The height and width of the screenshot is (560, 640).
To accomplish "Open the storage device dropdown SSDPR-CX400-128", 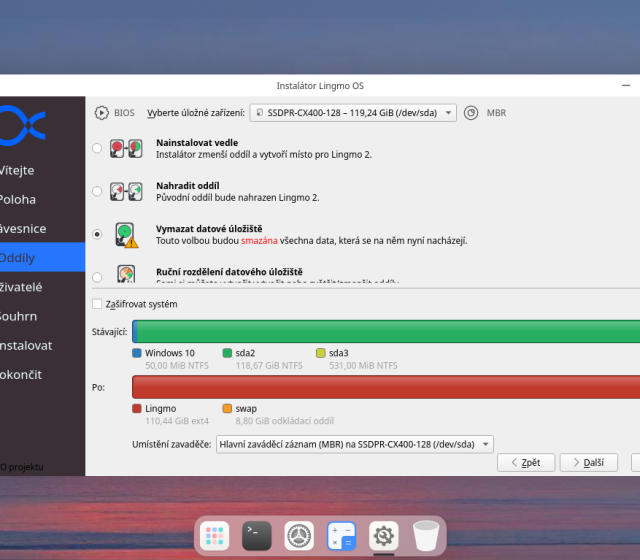I will click(x=353, y=113).
